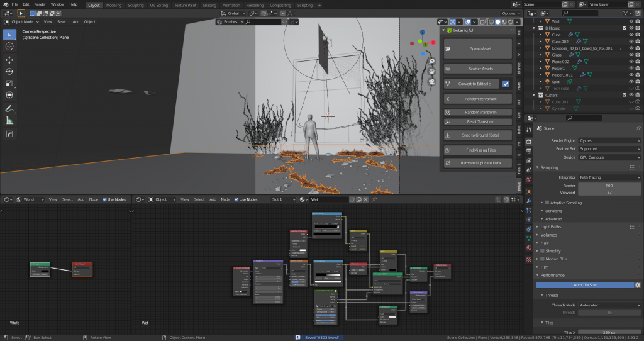Click the Auto Tile Size settings gear
The width and height of the screenshot is (644, 341).
[636, 285]
